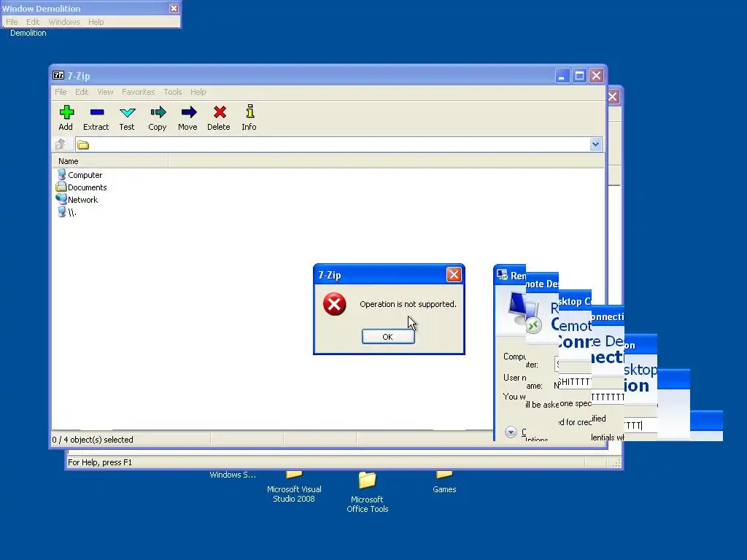Image resolution: width=747 pixels, height=560 pixels.
Task: Click the Test toolbar icon
Action: pyautogui.click(x=127, y=112)
